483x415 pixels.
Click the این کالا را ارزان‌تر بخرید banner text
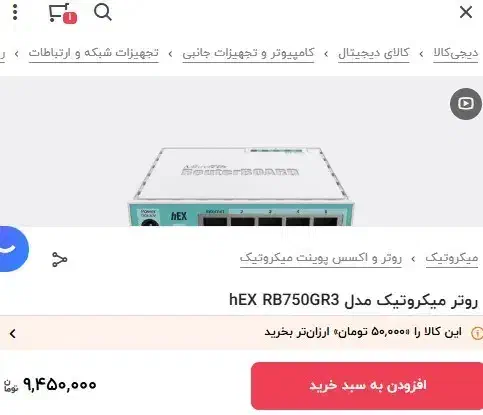coord(363,332)
